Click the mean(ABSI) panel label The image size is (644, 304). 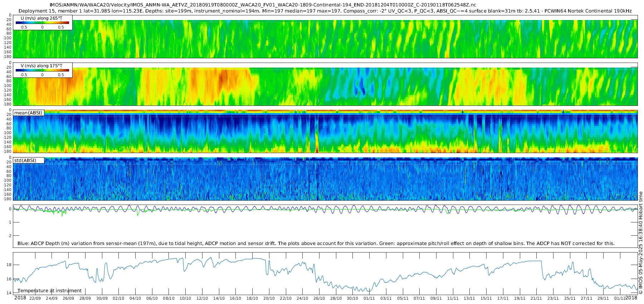[28, 113]
